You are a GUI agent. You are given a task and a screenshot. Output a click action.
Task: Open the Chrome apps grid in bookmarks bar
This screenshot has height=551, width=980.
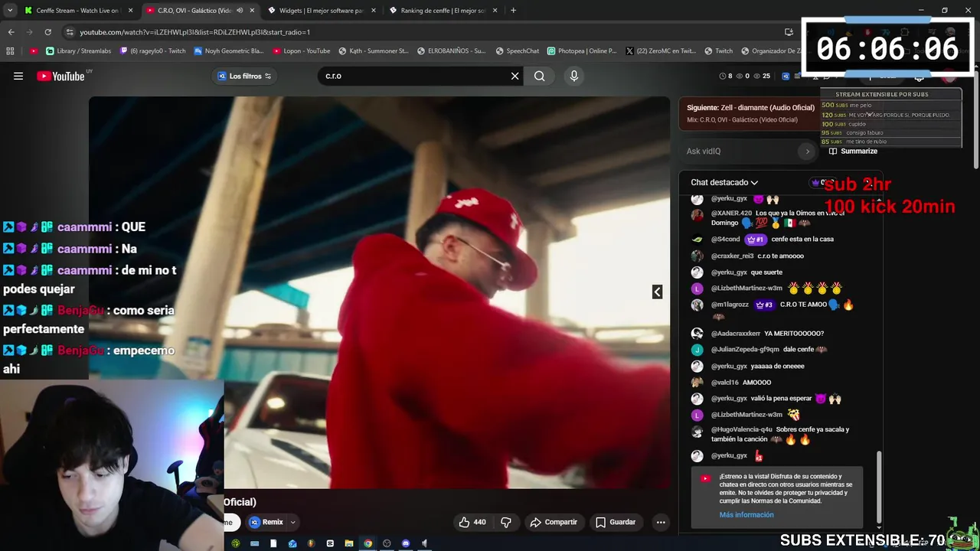[x=10, y=51]
